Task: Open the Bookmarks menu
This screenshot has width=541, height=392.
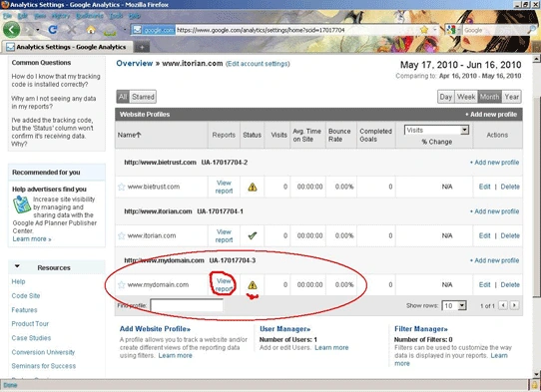Action: (x=90, y=16)
